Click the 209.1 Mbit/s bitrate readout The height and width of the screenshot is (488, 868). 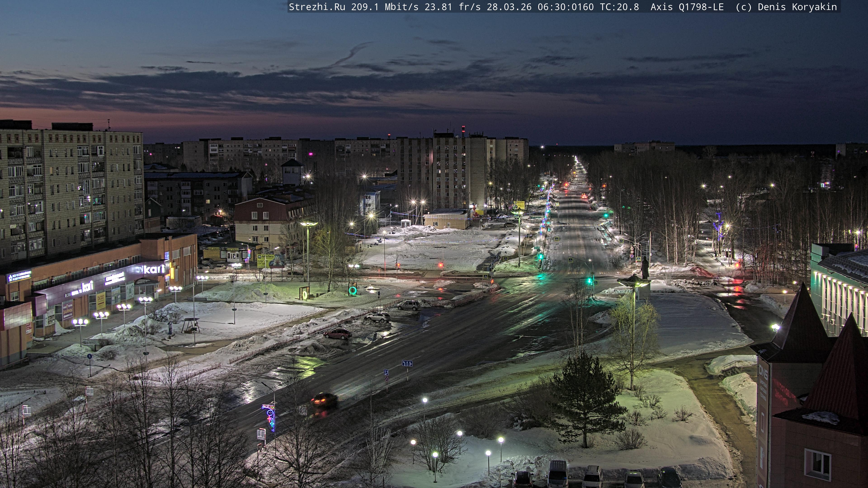click(384, 7)
